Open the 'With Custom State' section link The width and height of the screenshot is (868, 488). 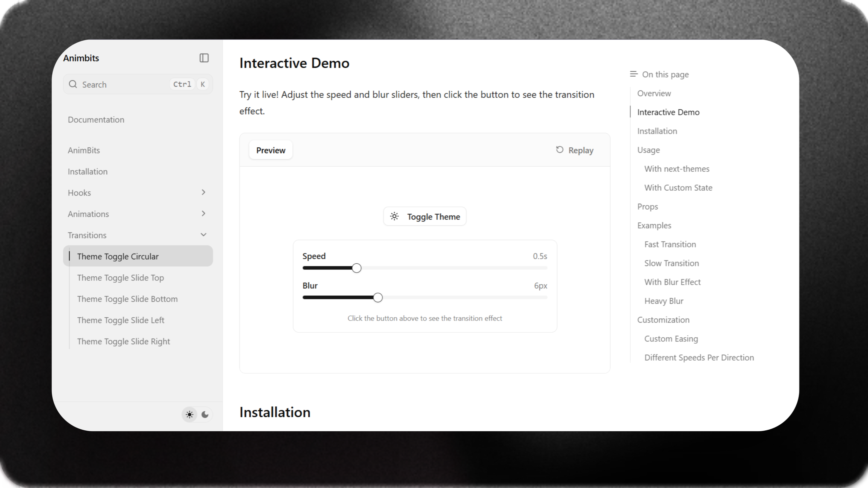[x=678, y=187]
